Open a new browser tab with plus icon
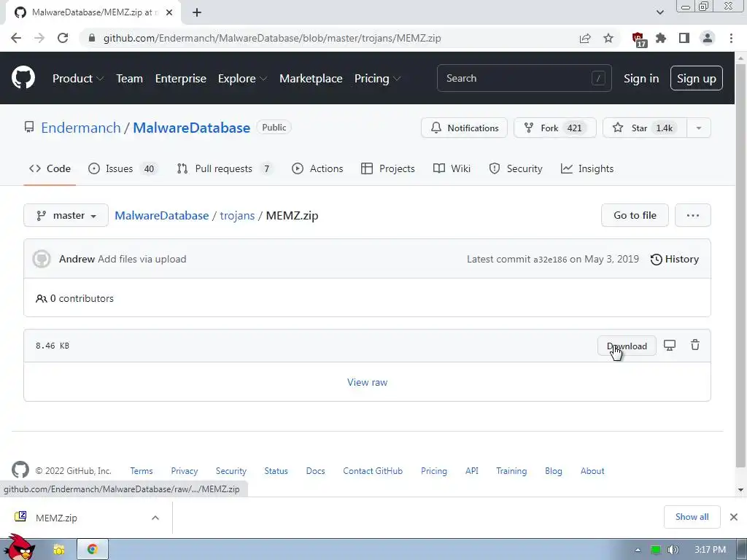747x560 pixels. (197, 13)
